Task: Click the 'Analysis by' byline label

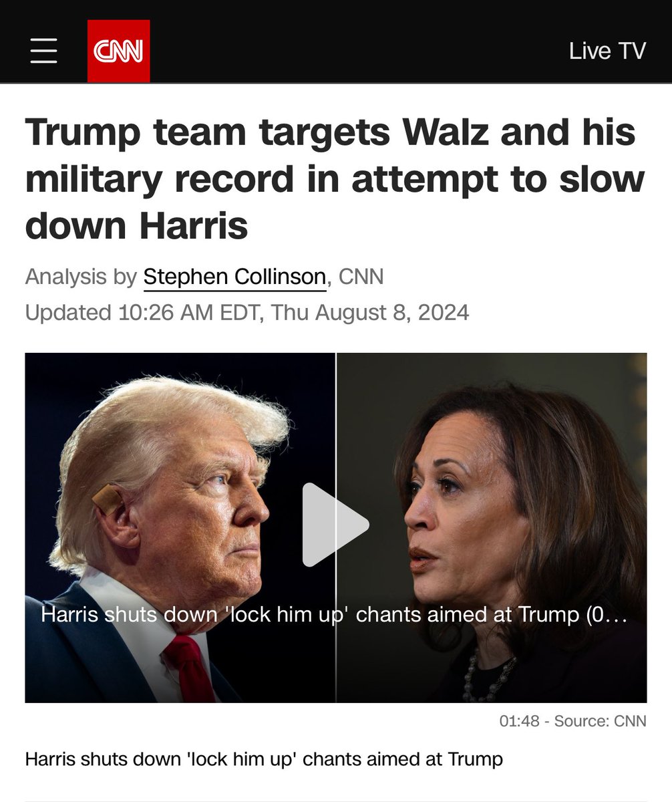Action: 81,277
